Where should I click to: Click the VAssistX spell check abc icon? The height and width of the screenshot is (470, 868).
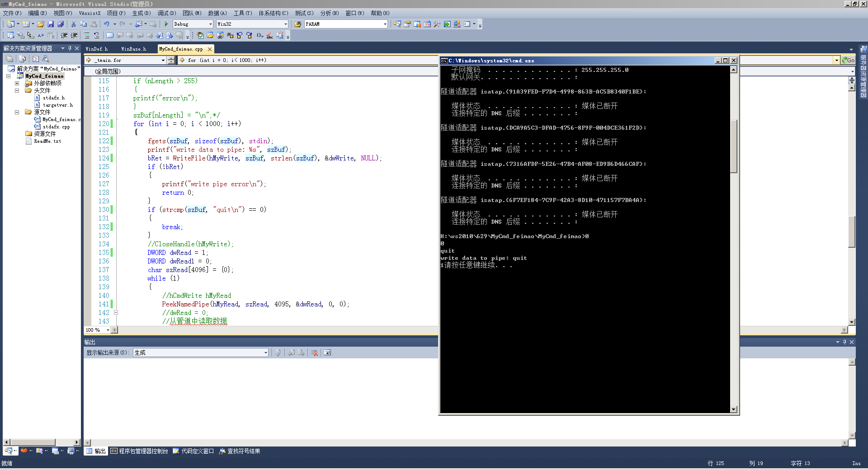(269, 35)
